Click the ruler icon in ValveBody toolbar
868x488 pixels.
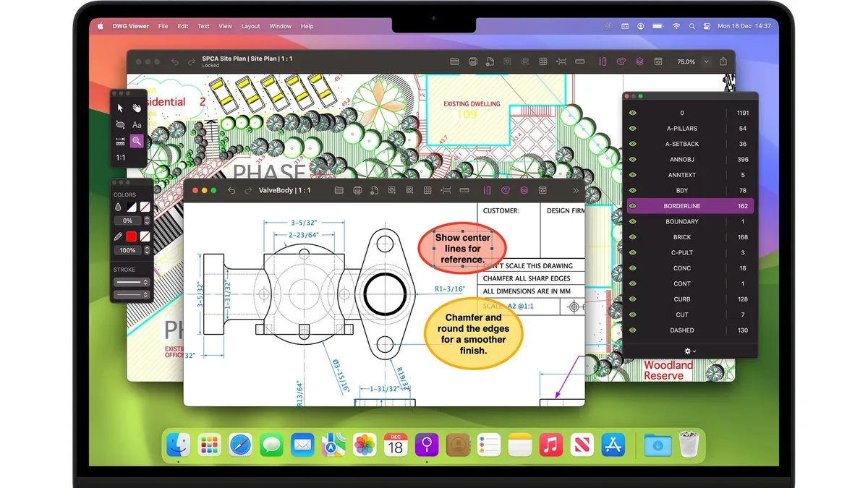[x=464, y=190]
